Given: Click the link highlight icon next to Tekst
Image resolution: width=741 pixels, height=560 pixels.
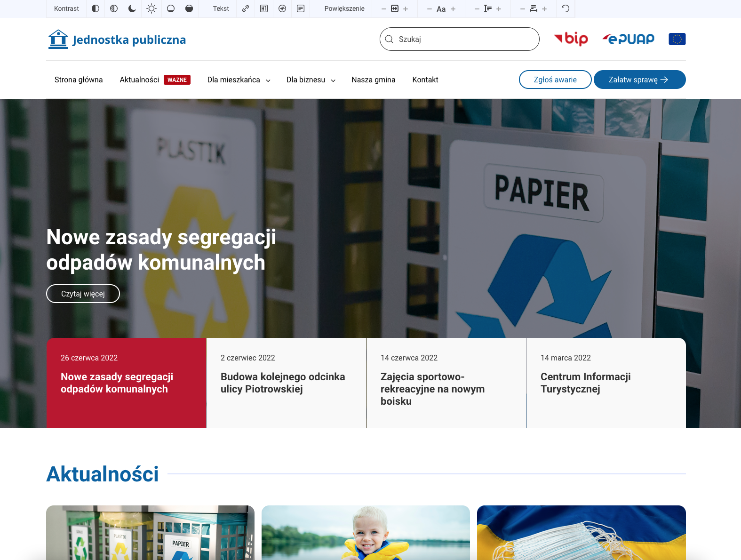Looking at the screenshot, I should point(246,8).
